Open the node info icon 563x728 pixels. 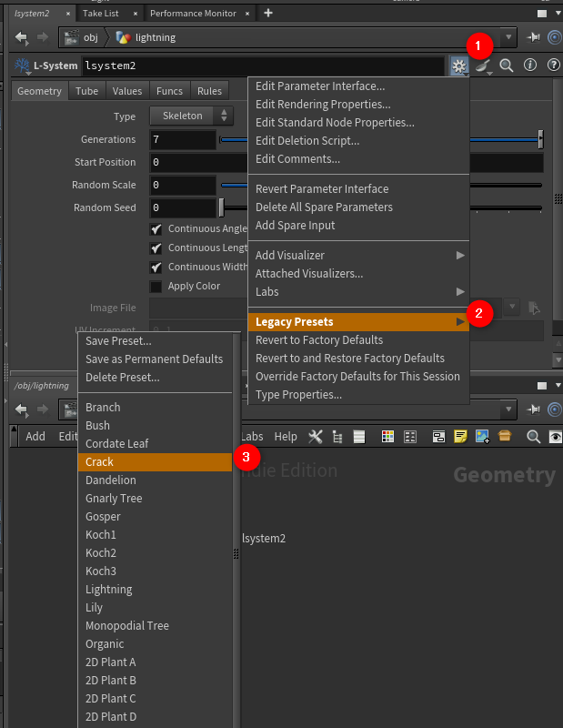[530, 66]
